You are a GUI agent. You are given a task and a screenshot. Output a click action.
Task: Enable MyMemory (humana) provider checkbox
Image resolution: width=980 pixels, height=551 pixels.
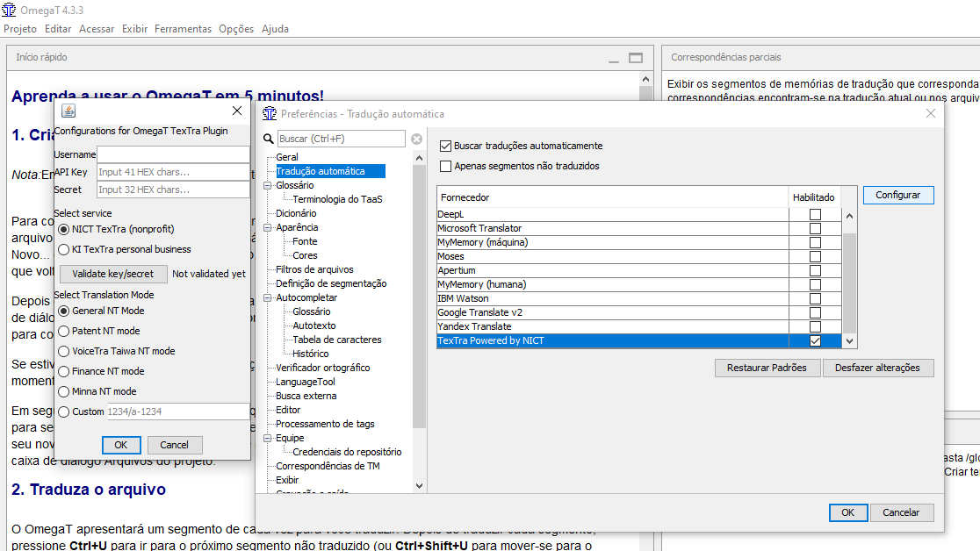pos(815,284)
